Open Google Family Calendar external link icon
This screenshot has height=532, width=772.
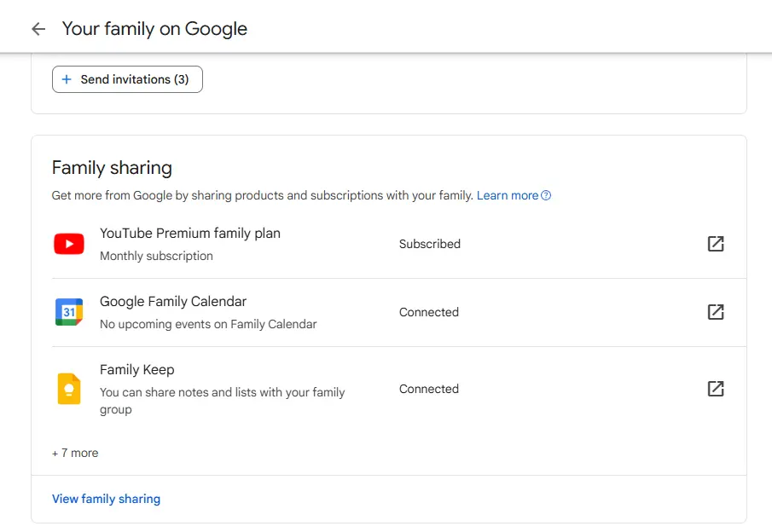click(x=716, y=312)
